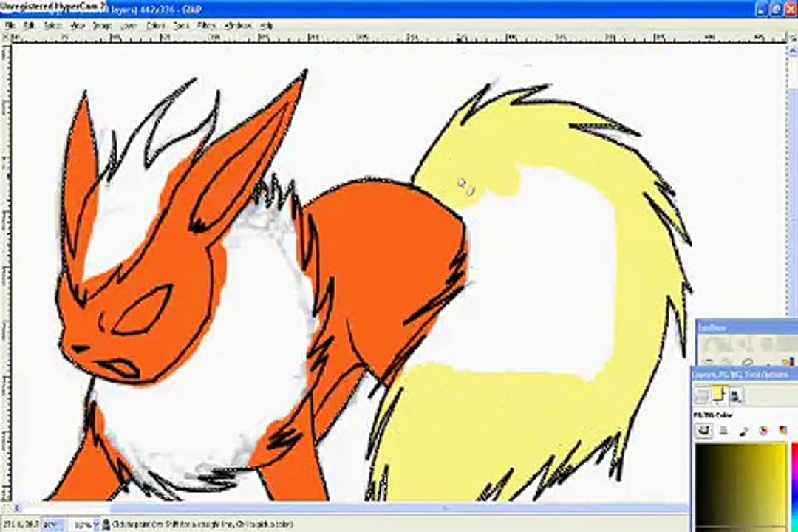This screenshot has height=532, width=798.
Task: Select the CMYK color selector icon
Action: (723, 432)
